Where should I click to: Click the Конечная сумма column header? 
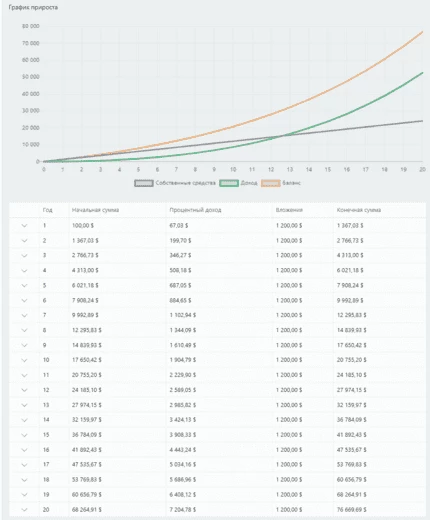pyautogui.click(x=359, y=210)
